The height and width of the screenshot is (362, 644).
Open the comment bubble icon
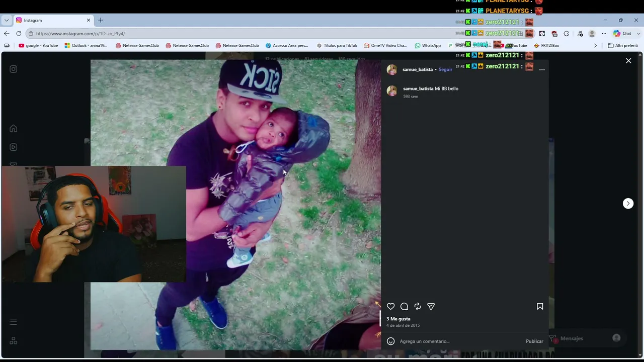404,306
